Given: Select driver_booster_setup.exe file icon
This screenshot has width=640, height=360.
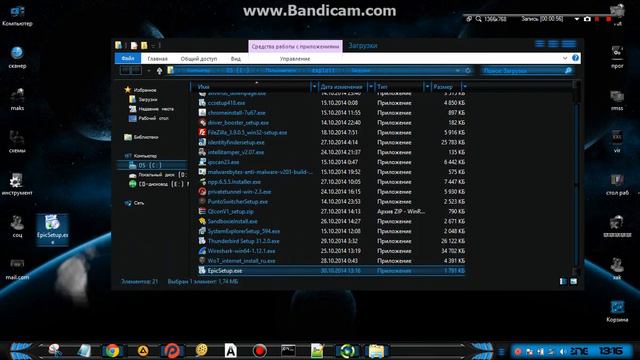Looking at the screenshot, I should 202,122.
